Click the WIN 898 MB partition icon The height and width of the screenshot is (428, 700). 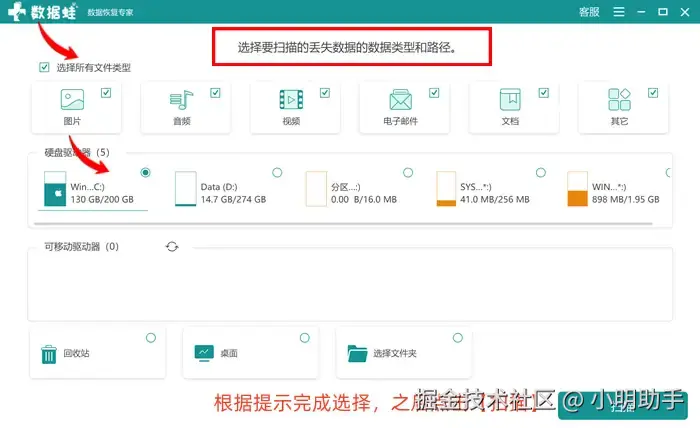[577, 189]
